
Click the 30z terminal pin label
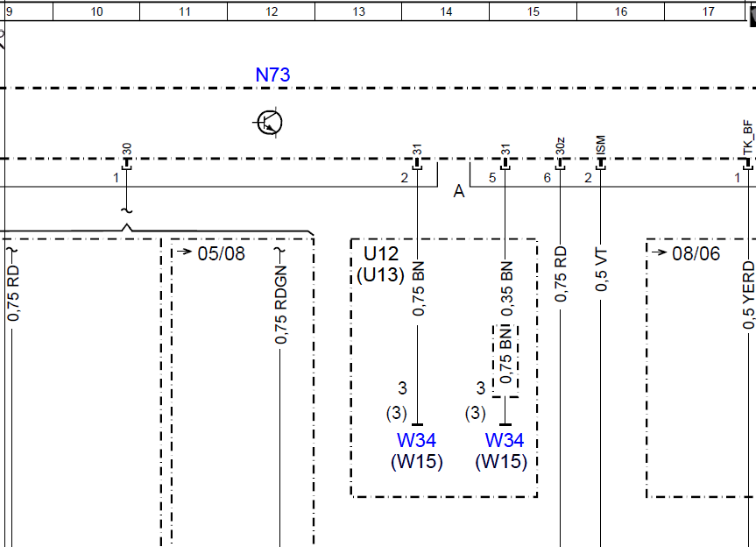[561, 146]
